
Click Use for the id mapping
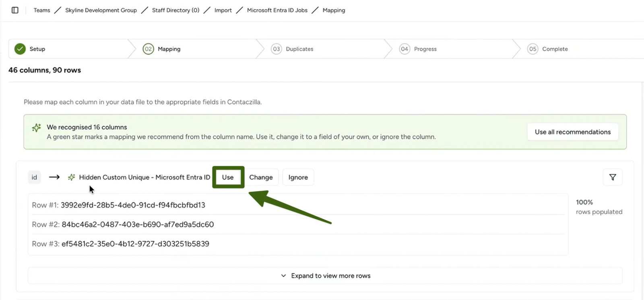[228, 177]
